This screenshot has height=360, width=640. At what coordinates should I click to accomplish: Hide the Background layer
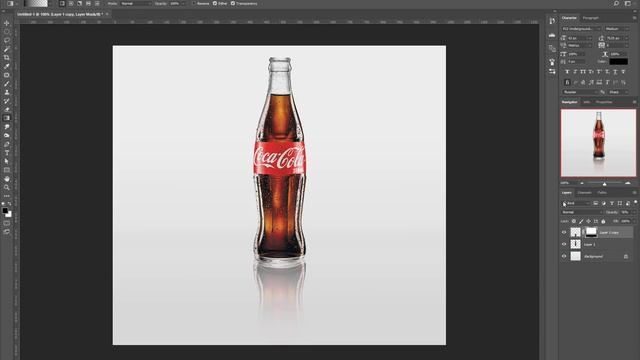(x=564, y=256)
